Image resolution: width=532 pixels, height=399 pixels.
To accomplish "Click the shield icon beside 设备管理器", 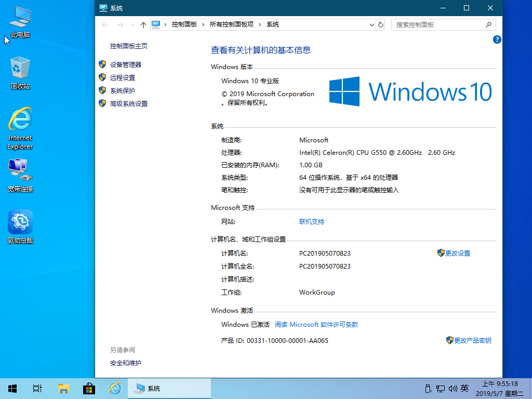I will pos(102,64).
